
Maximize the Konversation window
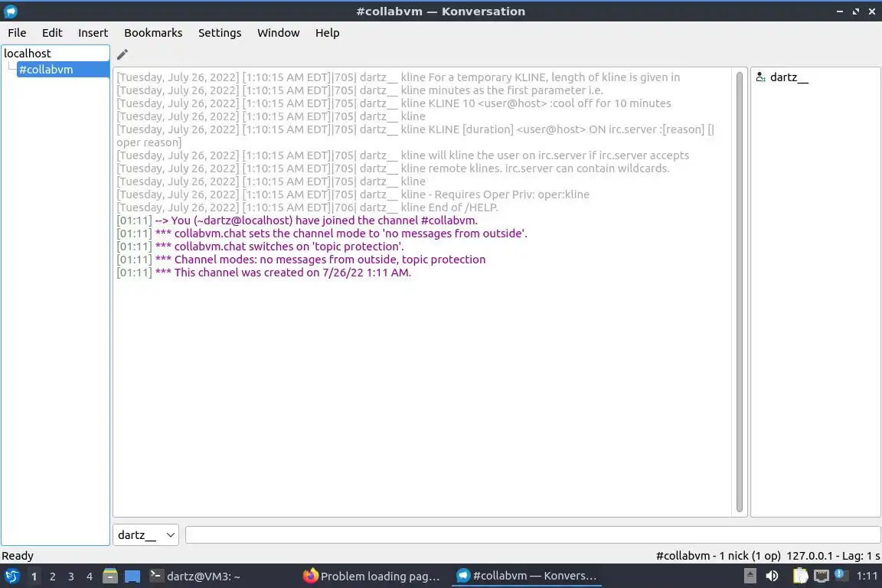click(855, 11)
